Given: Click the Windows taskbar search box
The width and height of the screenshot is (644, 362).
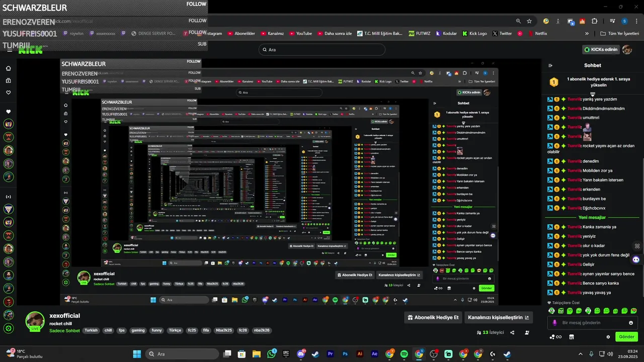Looking at the screenshot, I should (182, 354).
